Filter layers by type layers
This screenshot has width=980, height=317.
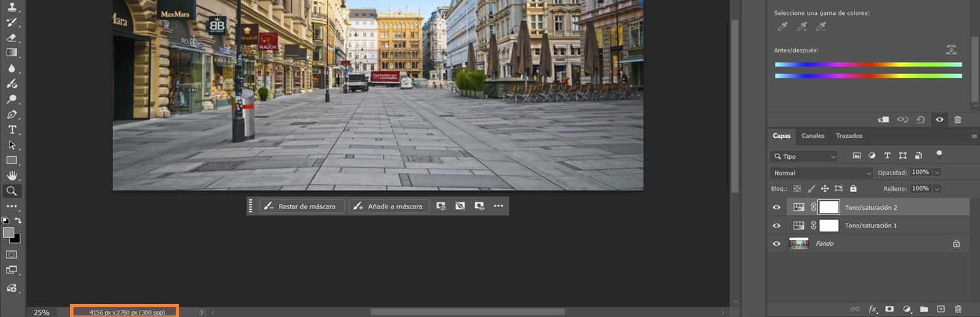(x=887, y=156)
